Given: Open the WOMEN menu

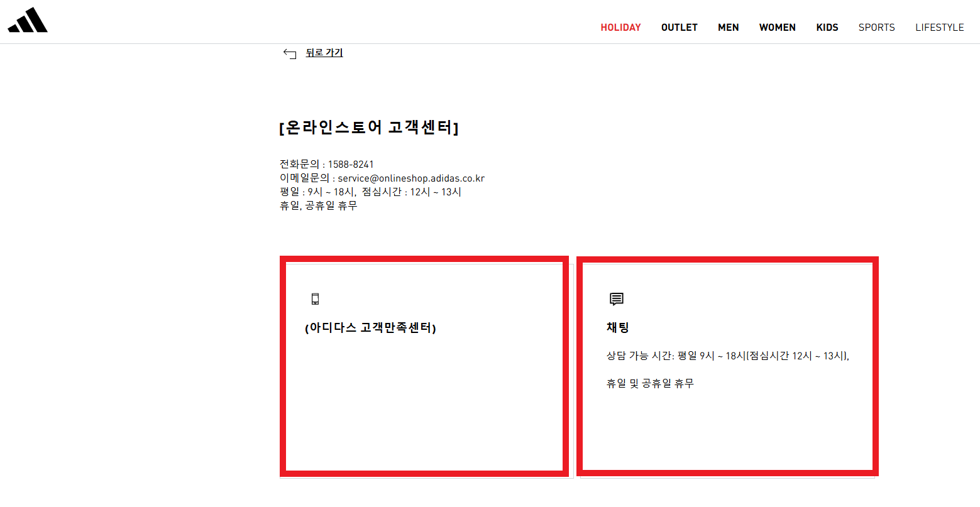Looking at the screenshot, I should click(x=778, y=28).
